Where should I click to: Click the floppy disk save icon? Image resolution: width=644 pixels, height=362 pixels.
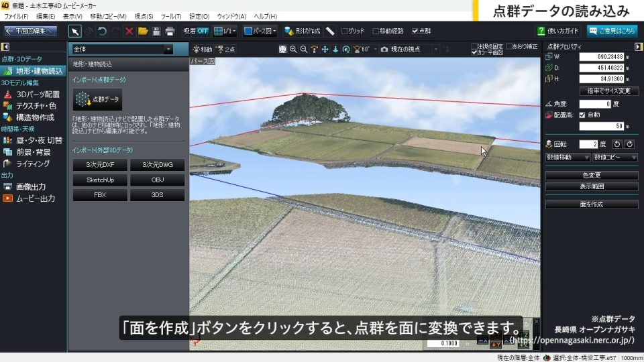pyautogui.click(x=156, y=31)
